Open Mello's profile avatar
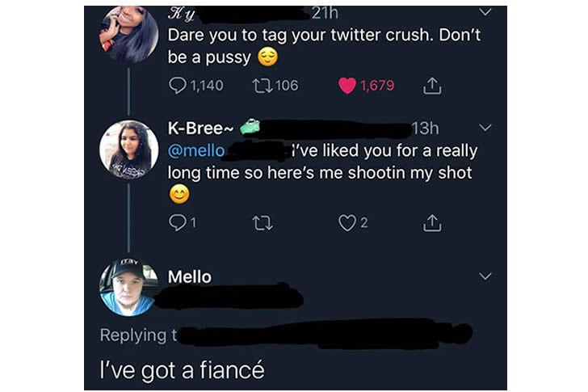Image resolution: width=588 pixels, height=392 pixels. [128, 288]
